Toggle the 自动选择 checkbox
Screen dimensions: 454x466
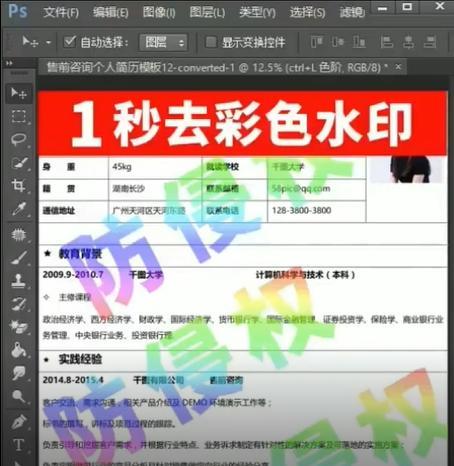(70, 42)
